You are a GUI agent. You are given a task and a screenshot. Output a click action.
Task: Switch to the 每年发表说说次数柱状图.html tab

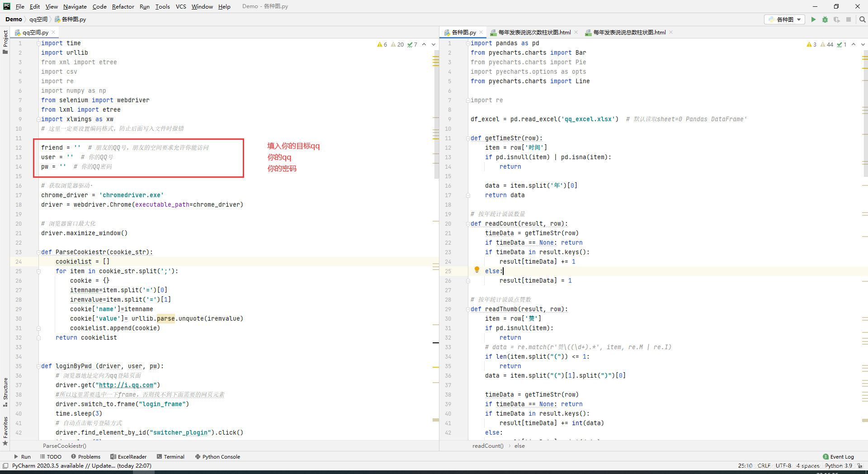tap(534, 33)
